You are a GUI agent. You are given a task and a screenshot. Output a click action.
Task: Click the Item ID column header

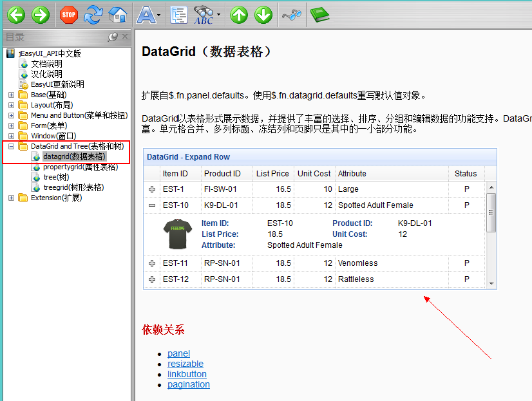tap(180, 174)
